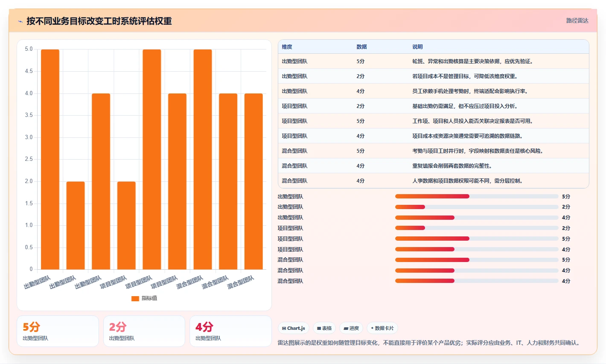Click the 出勤型团队 progress bar showing 4分

click(477, 218)
